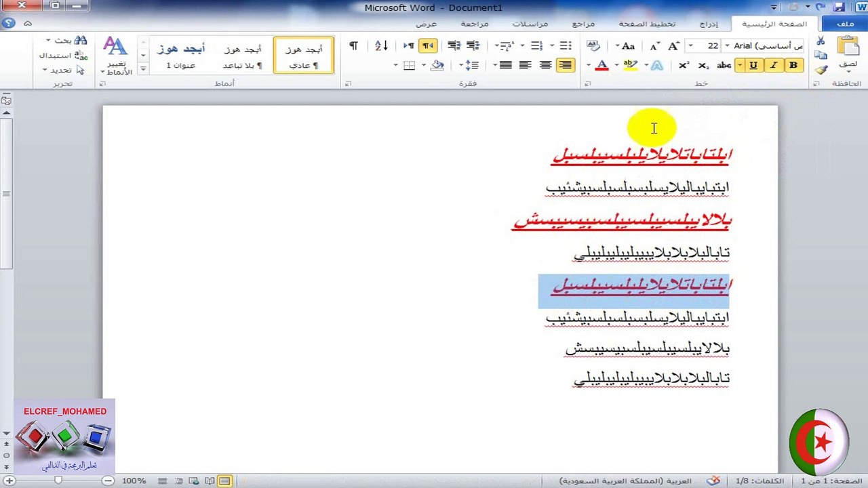Click the text highlight color marker

(x=630, y=65)
